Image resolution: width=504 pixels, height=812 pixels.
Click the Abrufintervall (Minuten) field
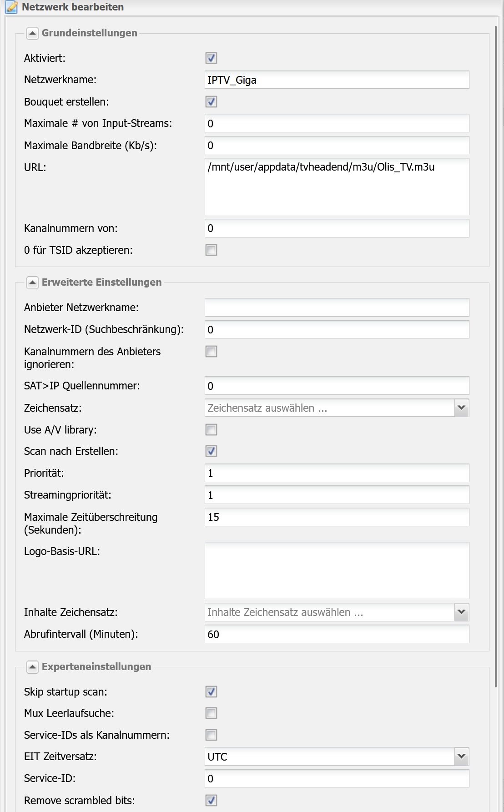[x=337, y=634]
